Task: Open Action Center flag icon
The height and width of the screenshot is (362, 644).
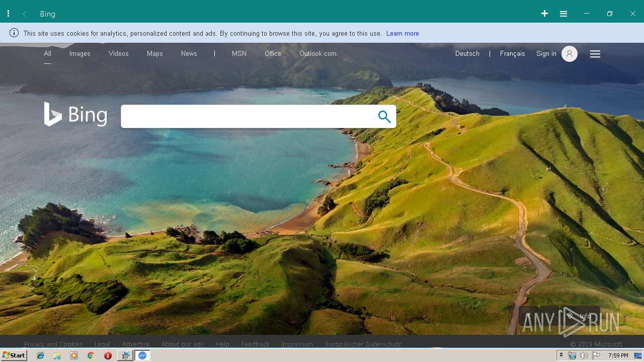Action: pos(596,355)
